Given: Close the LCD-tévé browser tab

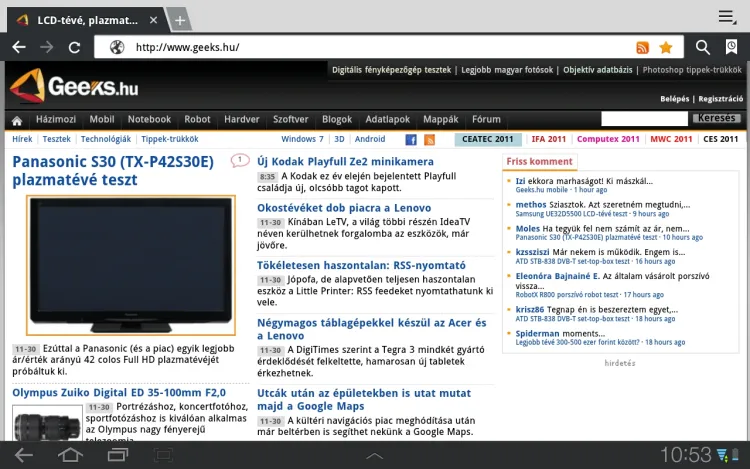Looking at the screenshot, I should coord(153,20).
